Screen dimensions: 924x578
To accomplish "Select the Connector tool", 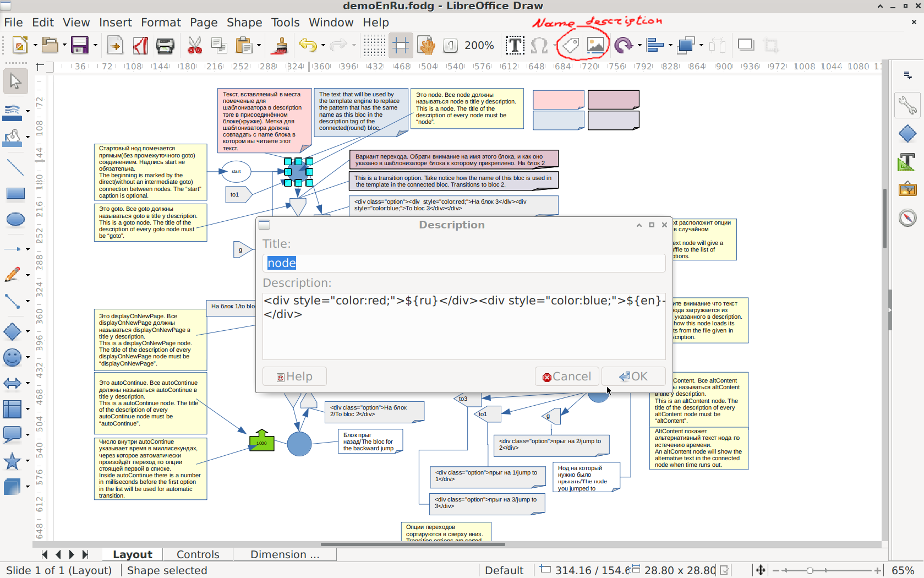I will [x=12, y=301].
